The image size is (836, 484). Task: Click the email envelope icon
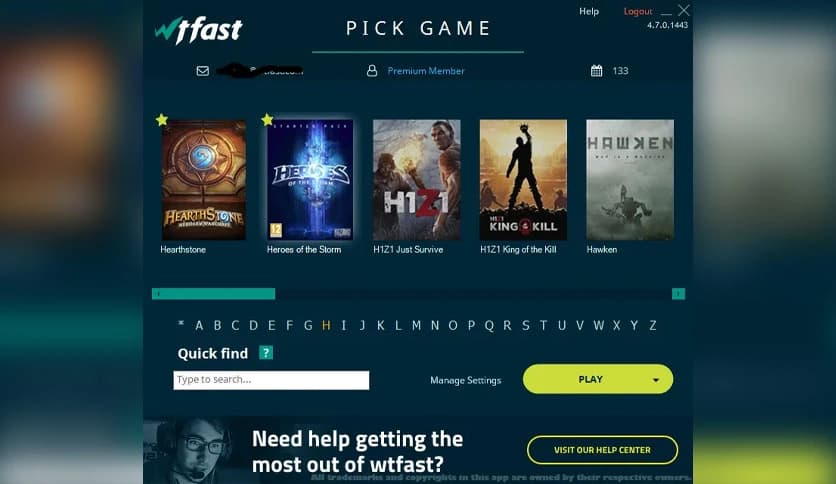203,71
